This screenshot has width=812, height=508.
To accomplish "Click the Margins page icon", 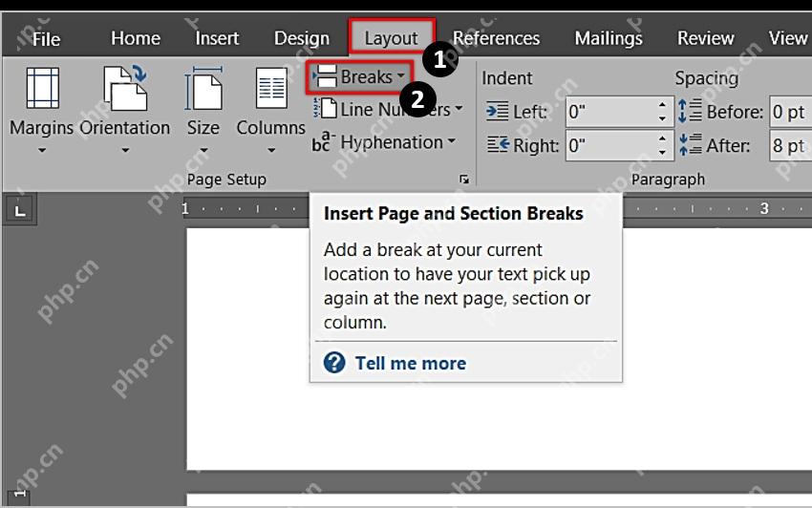I will pyautogui.click(x=42, y=88).
